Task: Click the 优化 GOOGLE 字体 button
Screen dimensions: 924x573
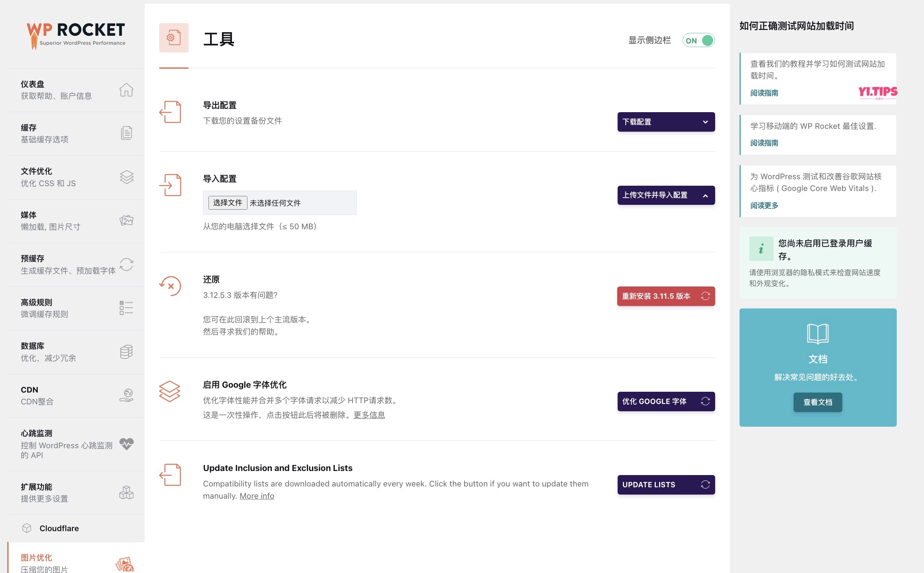Action: point(666,402)
